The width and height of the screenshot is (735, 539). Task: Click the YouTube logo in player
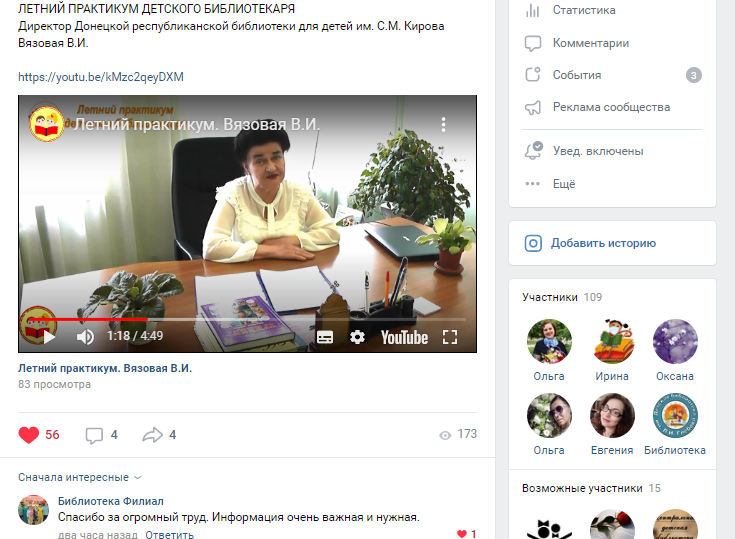404,337
